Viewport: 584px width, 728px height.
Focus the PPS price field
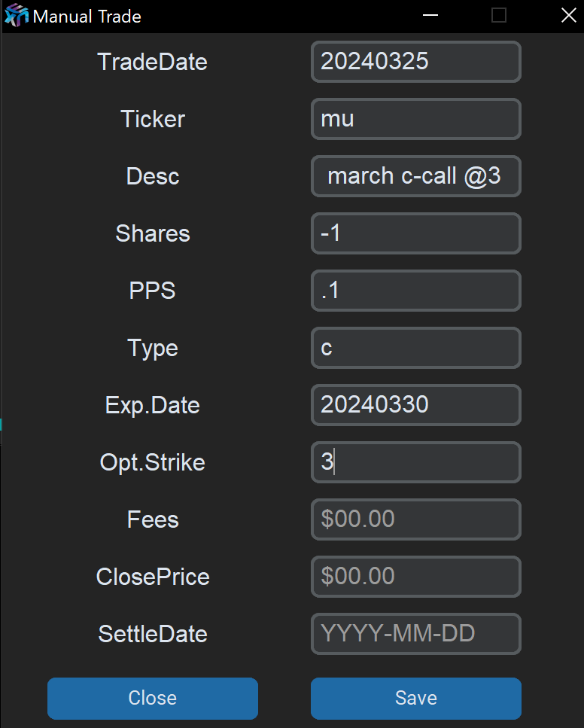click(x=415, y=291)
